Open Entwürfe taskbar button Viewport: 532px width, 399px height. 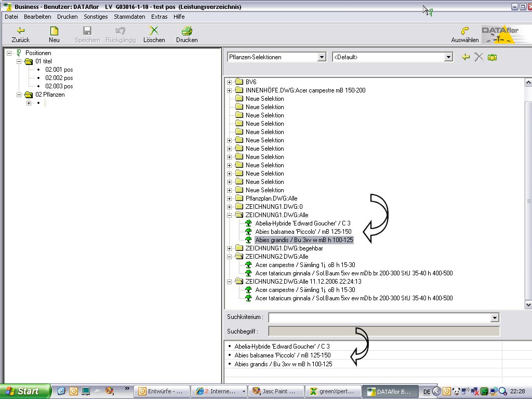pos(162,391)
